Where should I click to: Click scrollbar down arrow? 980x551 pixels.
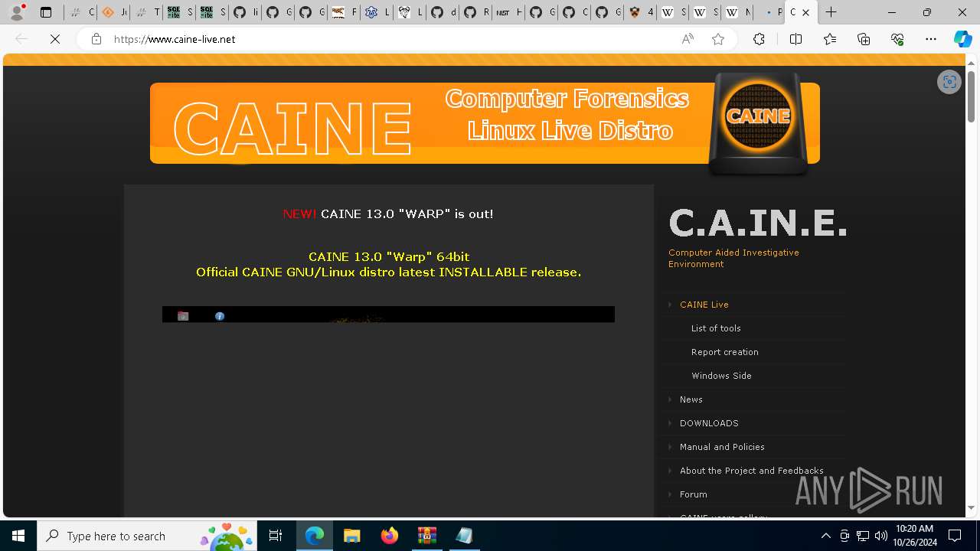coord(971,507)
